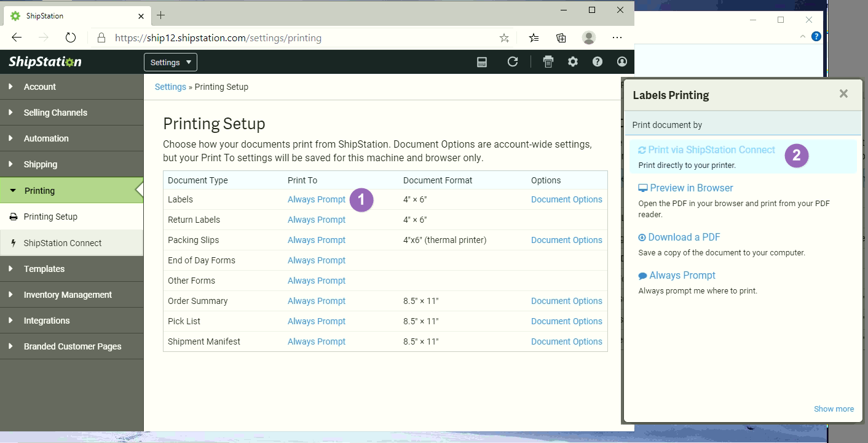
Task: Close the ShipStation browser tab
Action: click(x=141, y=16)
